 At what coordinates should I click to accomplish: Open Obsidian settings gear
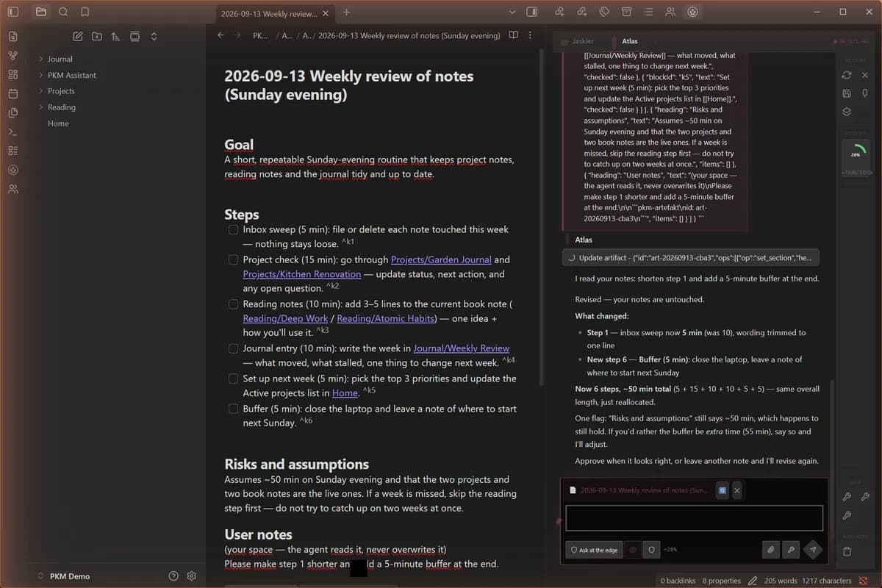192,576
